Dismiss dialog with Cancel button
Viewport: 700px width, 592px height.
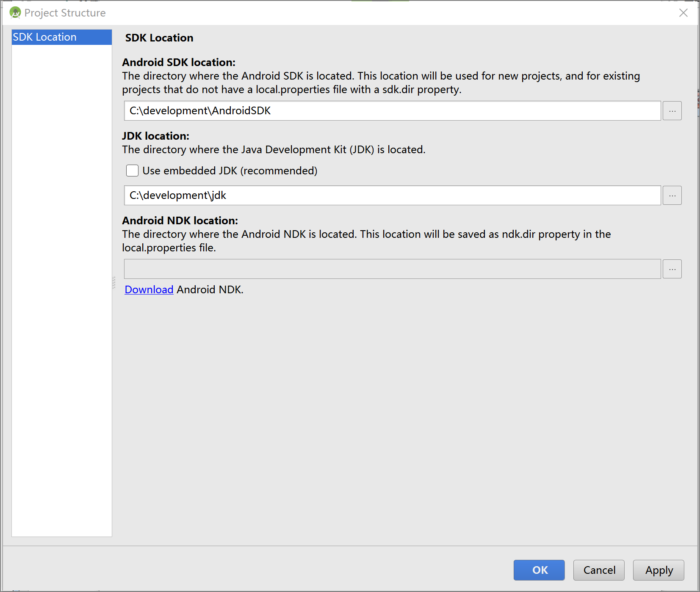(x=599, y=570)
